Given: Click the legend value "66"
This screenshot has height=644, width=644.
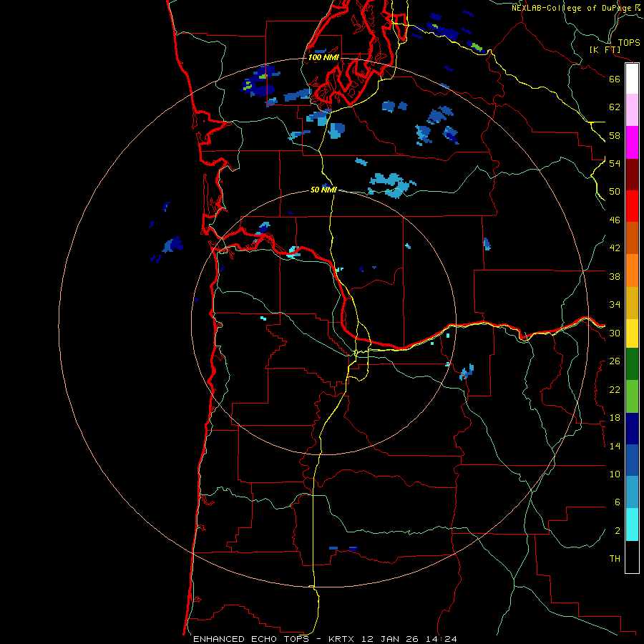Looking at the screenshot, I should pyautogui.click(x=615, y=79).
